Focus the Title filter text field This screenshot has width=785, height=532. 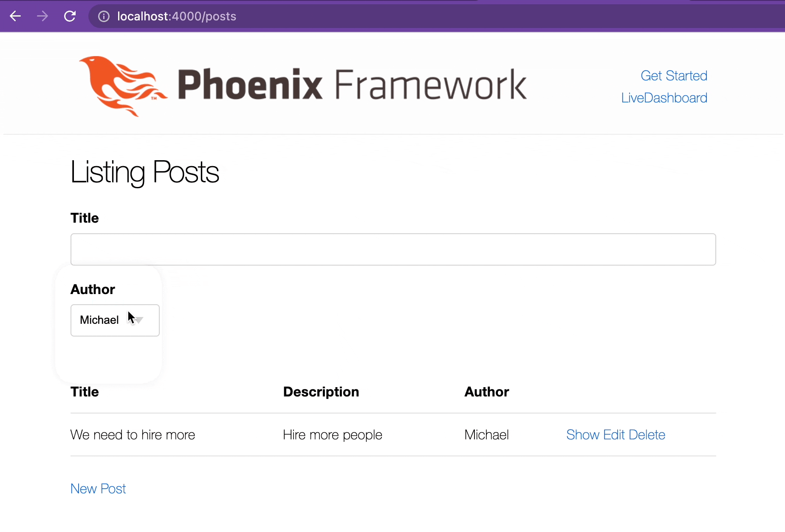click(x=393, y=249)
